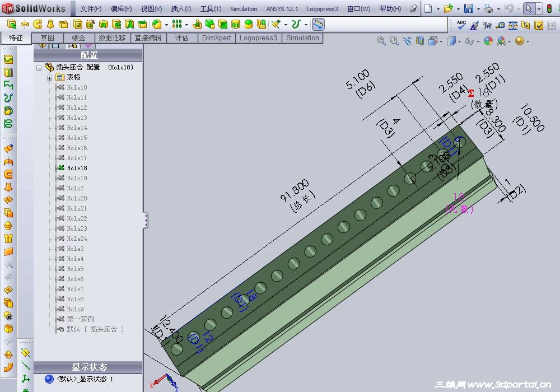Click the Edit Appearance color ball
This screenshot has height=392, width=560.
coord(488,41)
